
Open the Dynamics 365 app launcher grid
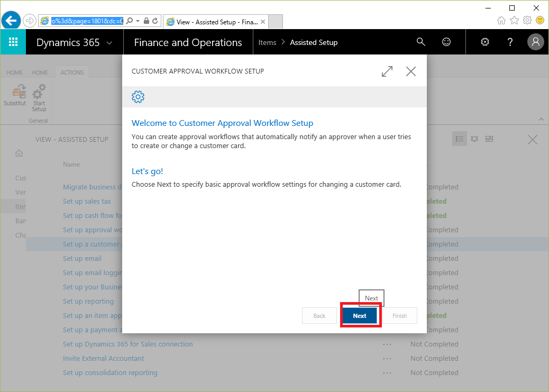click(13, 42)
